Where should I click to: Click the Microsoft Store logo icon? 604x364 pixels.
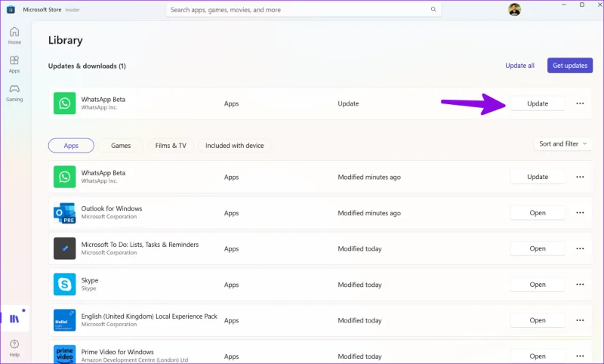click(11, 10)
